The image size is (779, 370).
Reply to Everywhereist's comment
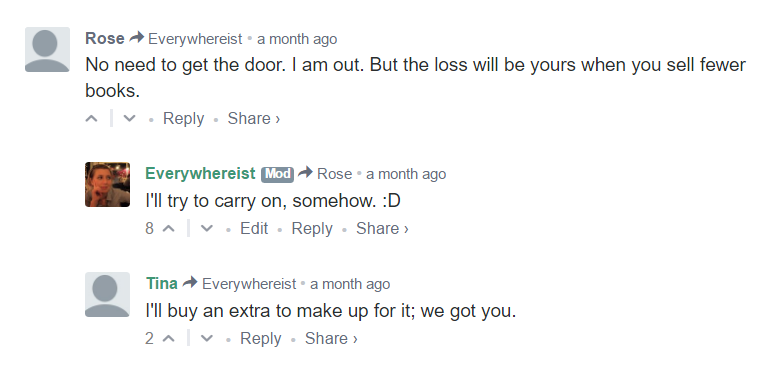tap(312, 228)
